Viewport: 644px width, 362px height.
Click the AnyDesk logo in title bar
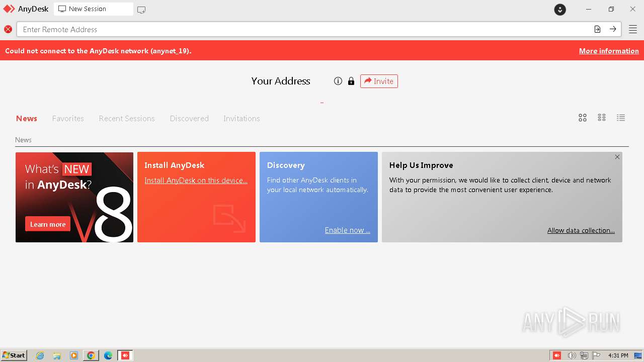tap(9, 9)
